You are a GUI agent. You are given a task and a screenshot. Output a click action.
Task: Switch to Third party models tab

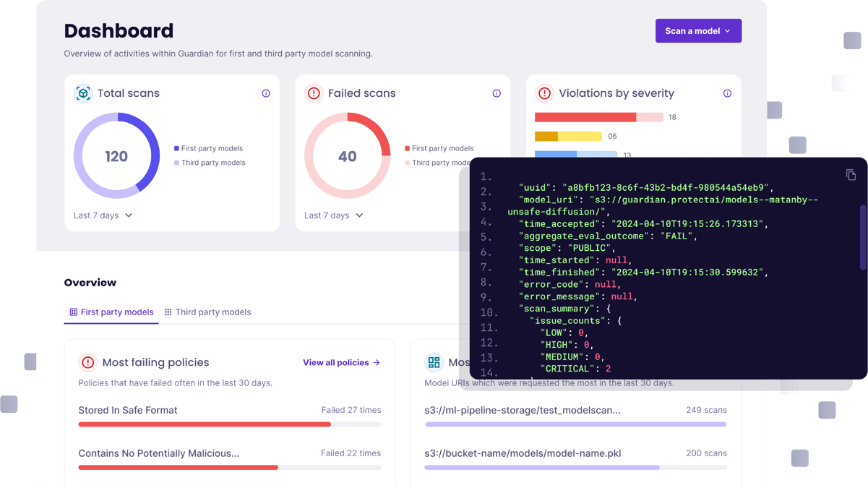(207, 312)
